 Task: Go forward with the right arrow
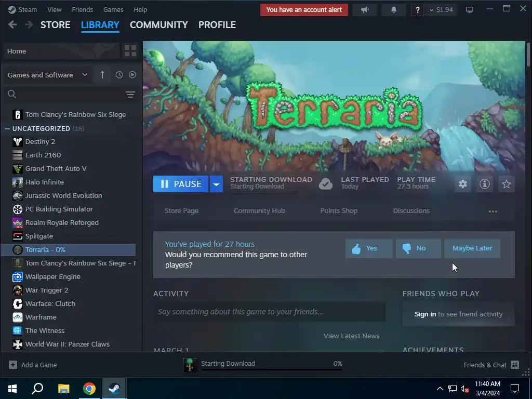click(29, 25)
